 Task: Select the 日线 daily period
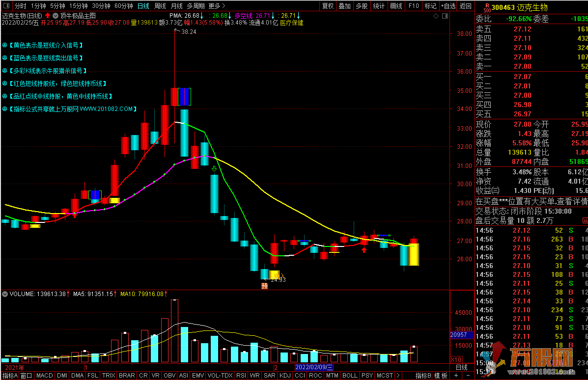click(143, 6)
